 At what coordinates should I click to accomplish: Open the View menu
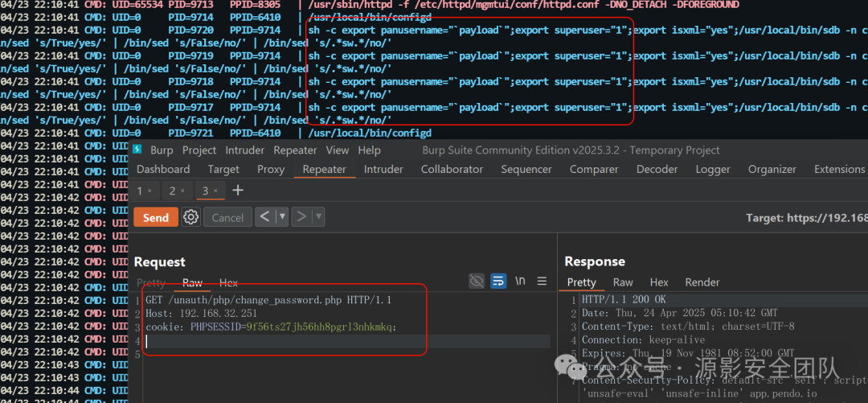[337, 150]
